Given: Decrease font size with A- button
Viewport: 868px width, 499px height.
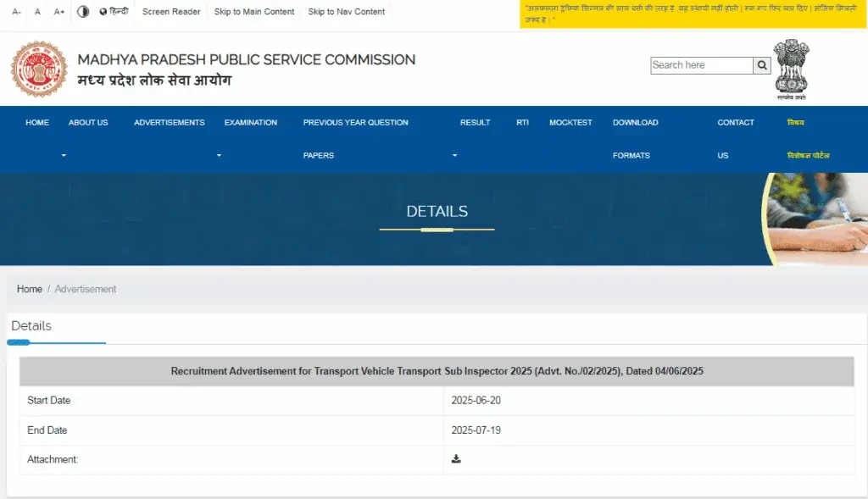Looking at the screenshot, I should pos(17,12).
